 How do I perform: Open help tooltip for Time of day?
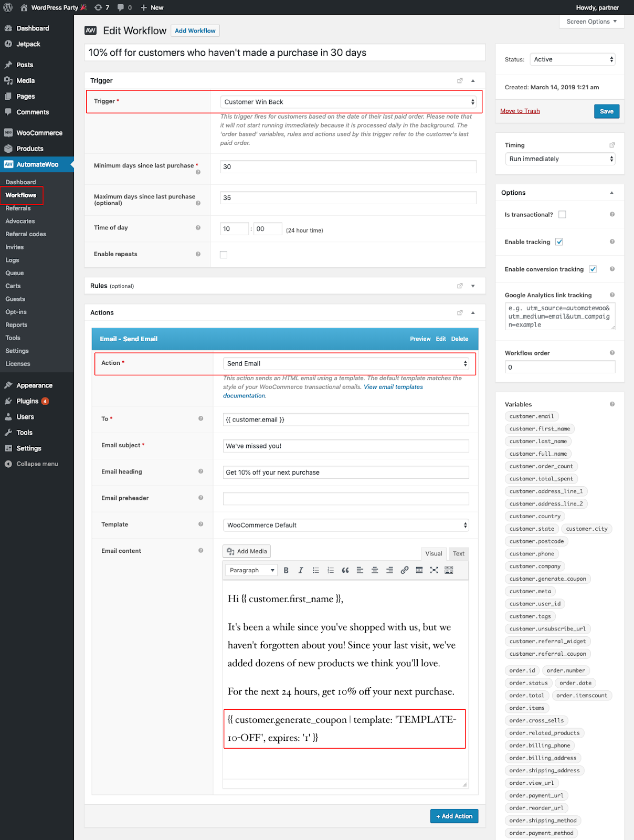pos(198,227)
